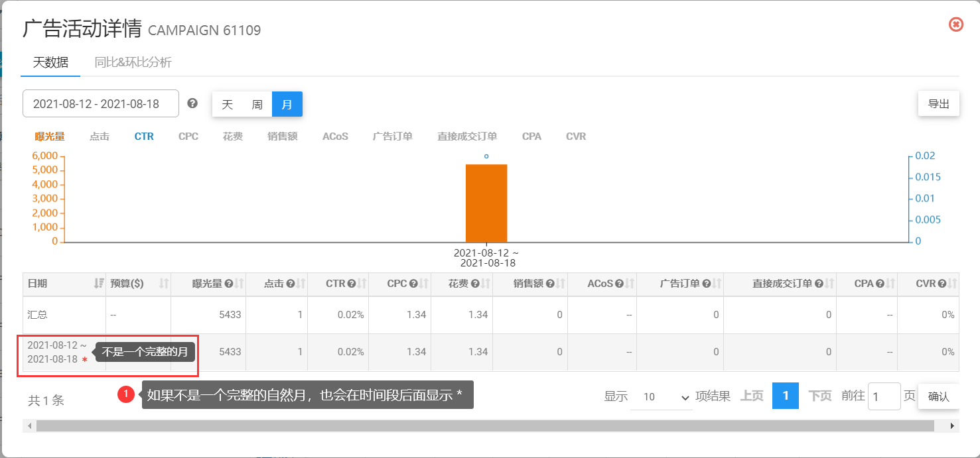The image size is (980, 458).
Task: Sort by 直接成交订单 using sort arrows
Action: 829,284
